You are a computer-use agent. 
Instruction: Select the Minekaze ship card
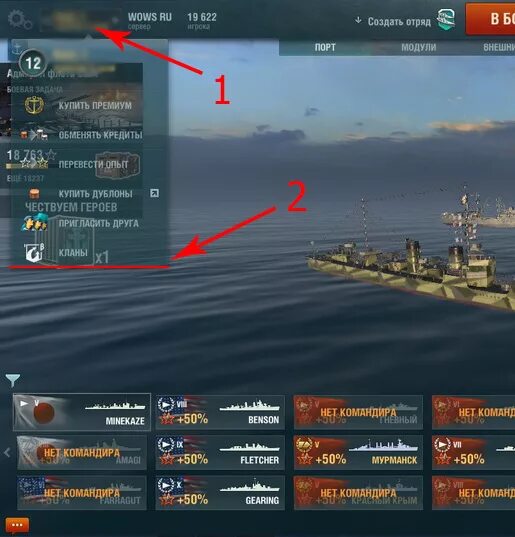tap(82, 412)
